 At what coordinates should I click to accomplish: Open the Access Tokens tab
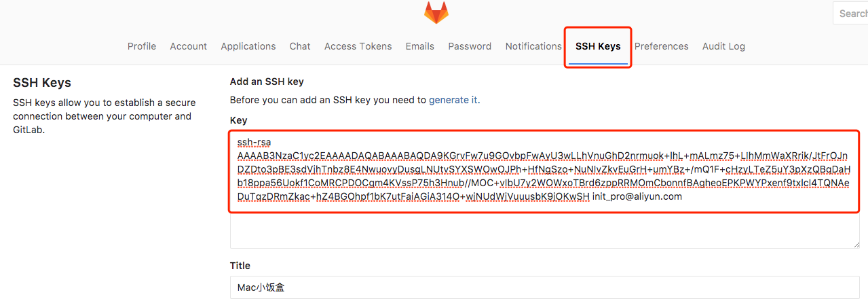(358, 46)
